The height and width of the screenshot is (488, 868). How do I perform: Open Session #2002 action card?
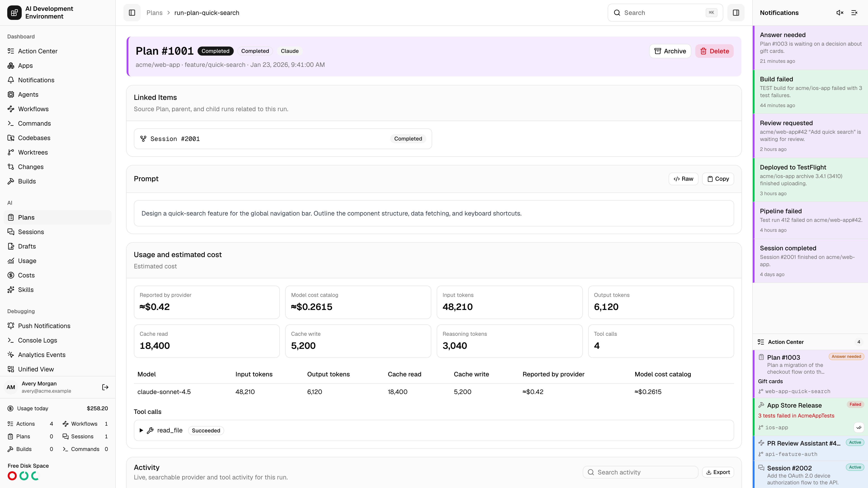point(810,474)
